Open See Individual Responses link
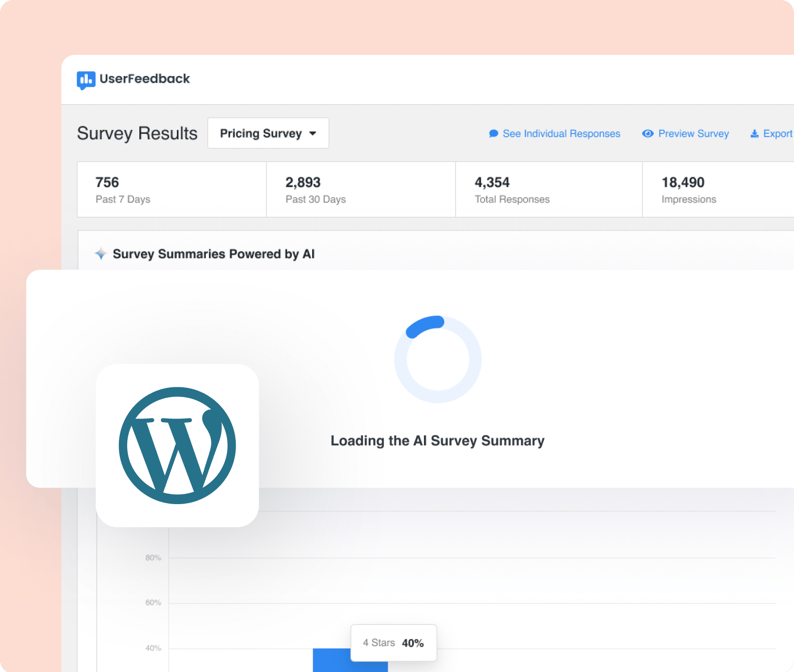Viewport: 794px width, 672px height. coord(555,133)
